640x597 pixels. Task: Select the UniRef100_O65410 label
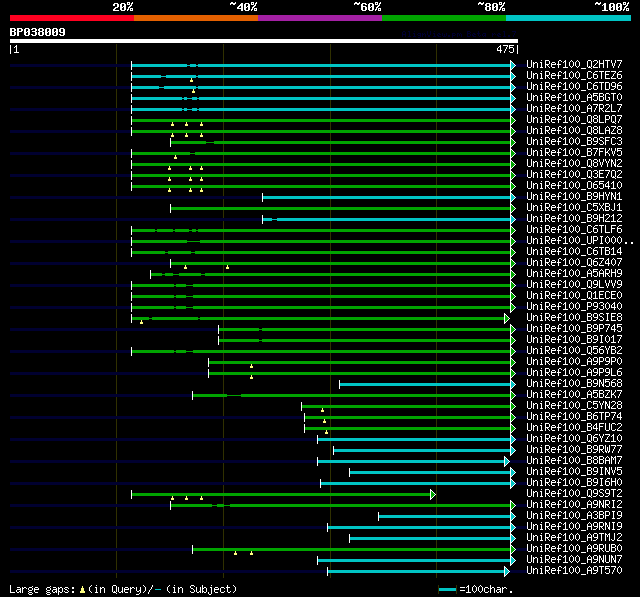click(x=574, y=186)
